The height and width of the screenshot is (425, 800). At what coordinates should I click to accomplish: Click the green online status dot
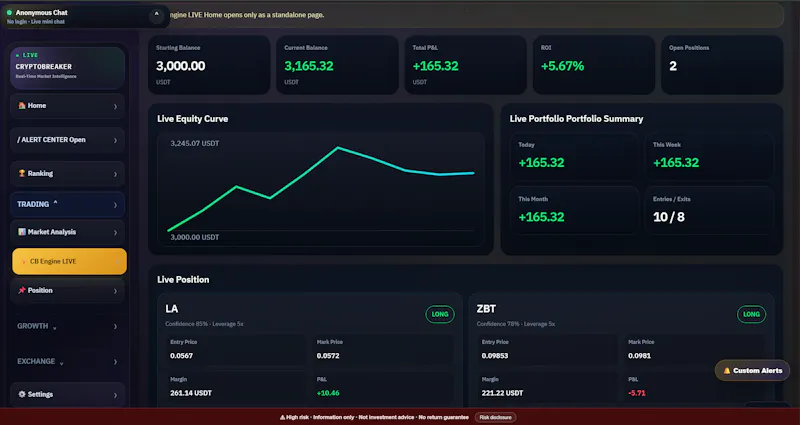pos(9,12)
